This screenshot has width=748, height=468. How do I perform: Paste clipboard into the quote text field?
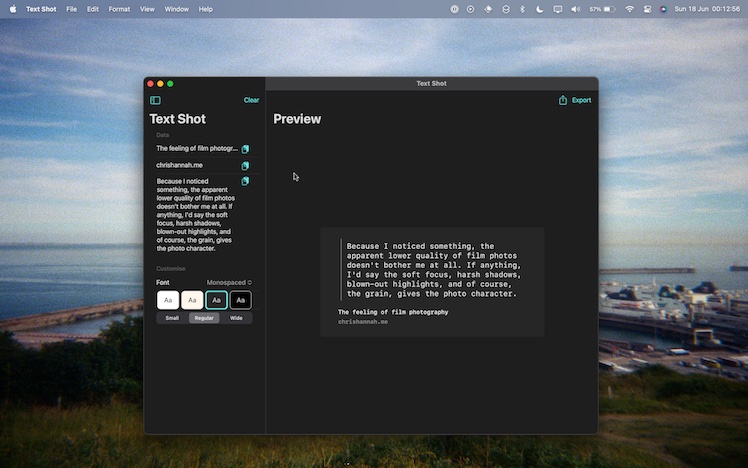click(x=245, y=182)
